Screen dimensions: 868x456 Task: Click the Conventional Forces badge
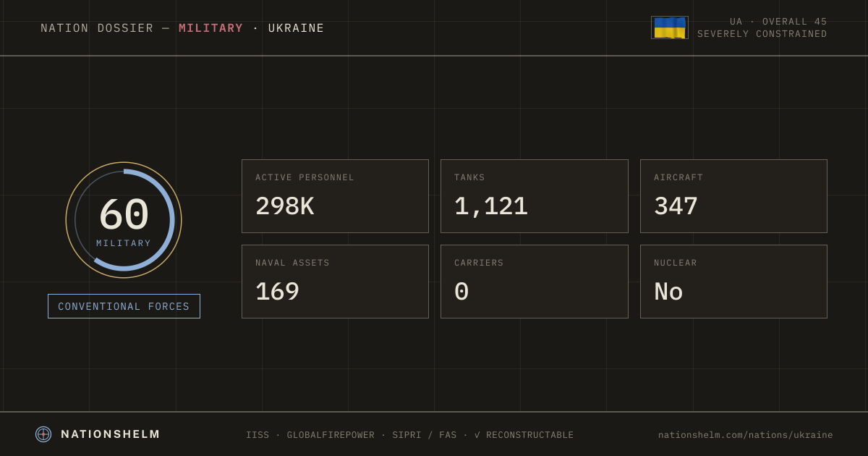tap(124, 306)
